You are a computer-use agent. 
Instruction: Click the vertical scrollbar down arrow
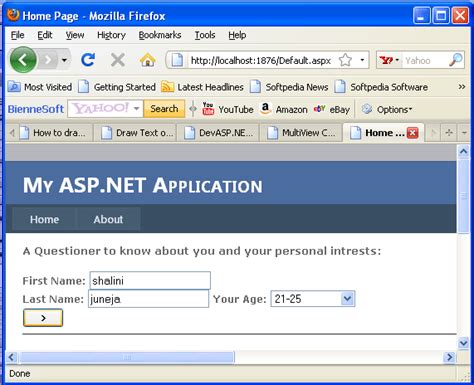[x=463, y=342]
